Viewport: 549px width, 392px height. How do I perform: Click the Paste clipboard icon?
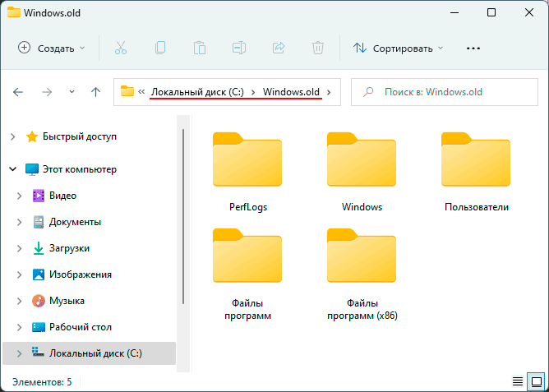point(200,48)
